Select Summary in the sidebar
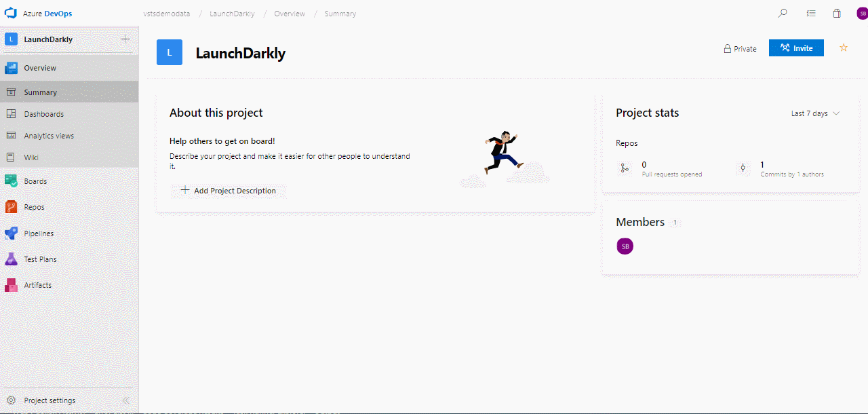Viewport: 868px width, 414px height. [x=69, y=92]
